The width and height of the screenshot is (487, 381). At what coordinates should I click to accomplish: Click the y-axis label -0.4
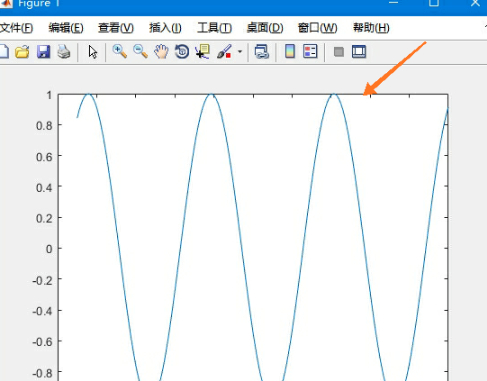pyautogui.click(x=43, y=311)
